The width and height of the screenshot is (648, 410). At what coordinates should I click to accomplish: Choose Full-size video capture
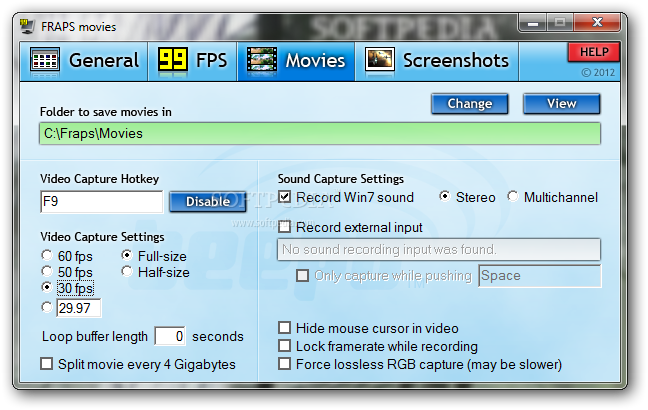(154, 256)
